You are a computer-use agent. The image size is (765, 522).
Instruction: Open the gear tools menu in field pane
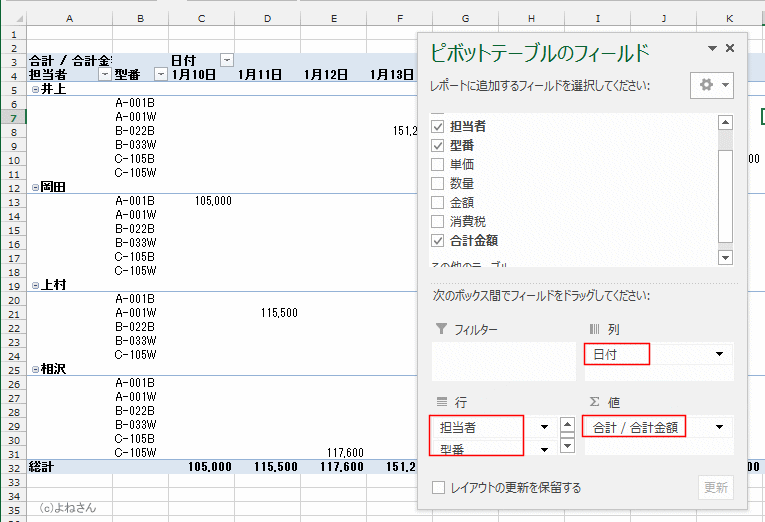click(712, 86)
